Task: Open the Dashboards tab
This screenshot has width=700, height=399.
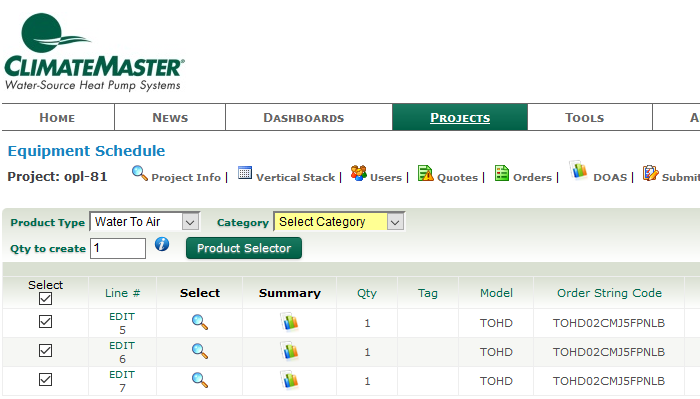Action: tap(304, 118)
